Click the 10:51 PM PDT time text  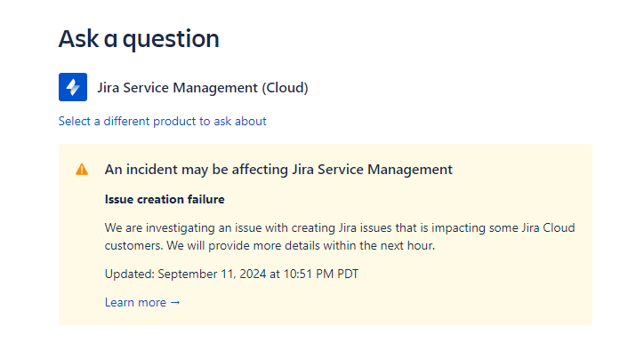click(x=321, y=274)
